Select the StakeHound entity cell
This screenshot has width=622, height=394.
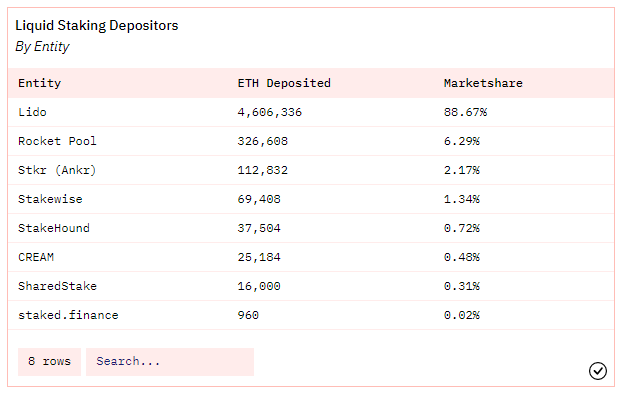click(x=54, y=228)
